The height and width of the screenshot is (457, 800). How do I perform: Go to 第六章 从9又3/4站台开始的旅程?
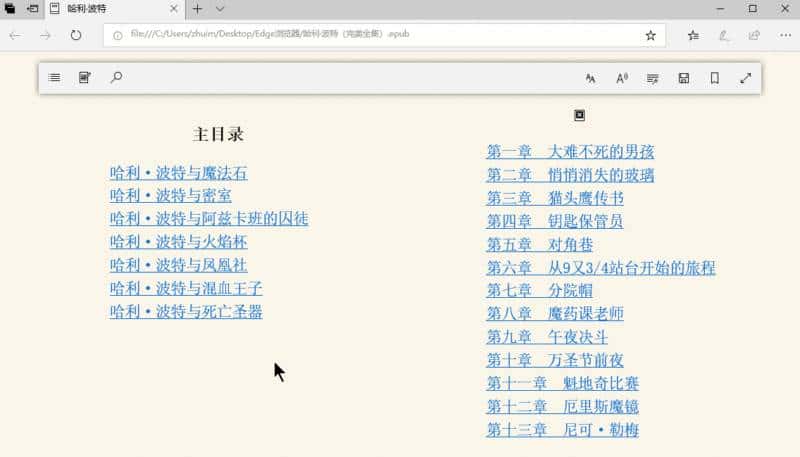coord(601,268)
